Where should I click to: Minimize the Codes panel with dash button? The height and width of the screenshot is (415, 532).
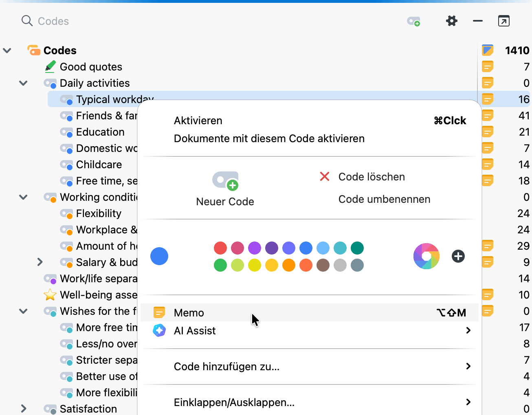click(478, 21)
